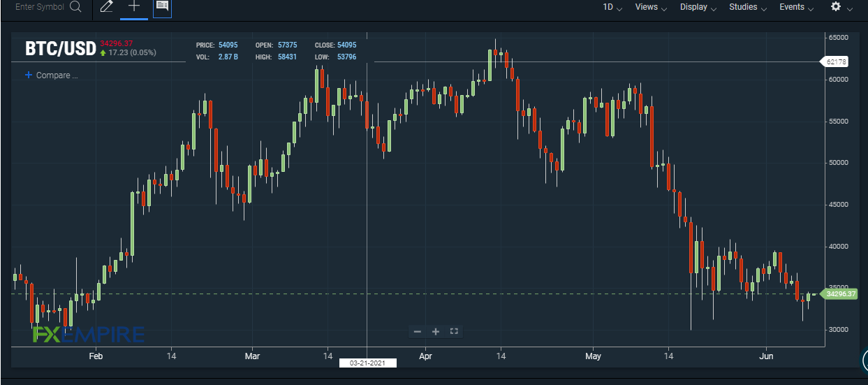Expand the Display dropdown menu
This screenshot has height=385, width=868.
pos(698,7)
